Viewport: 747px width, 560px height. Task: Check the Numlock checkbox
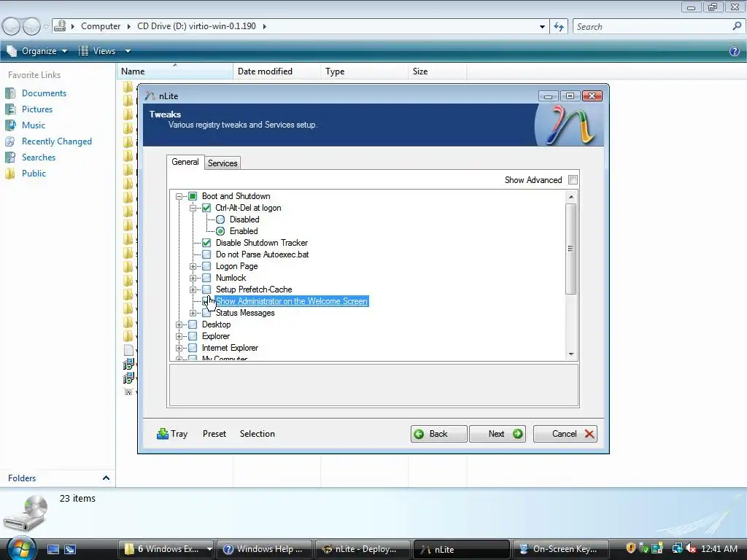tap(206, 278)
